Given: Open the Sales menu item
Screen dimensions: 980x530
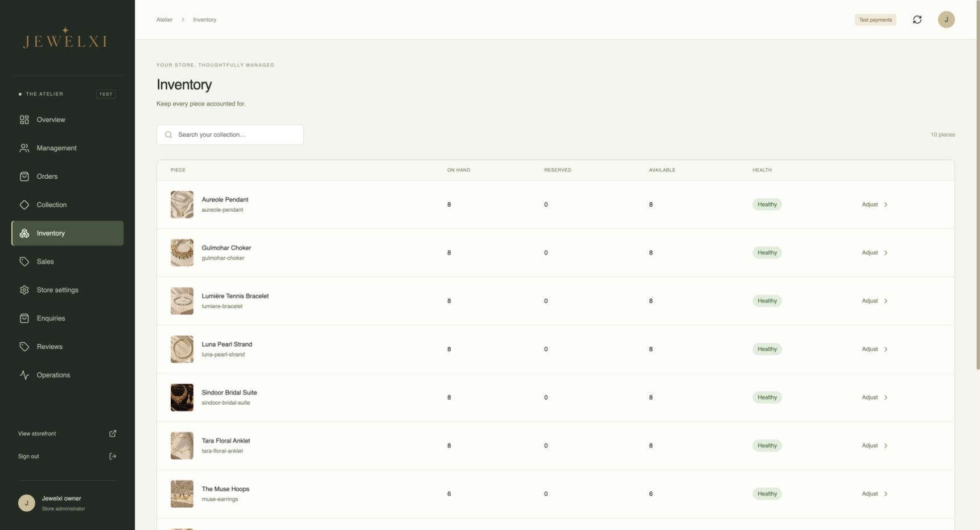Looking at the screenshot, I should pyautogui.click(x=67, y=261).
